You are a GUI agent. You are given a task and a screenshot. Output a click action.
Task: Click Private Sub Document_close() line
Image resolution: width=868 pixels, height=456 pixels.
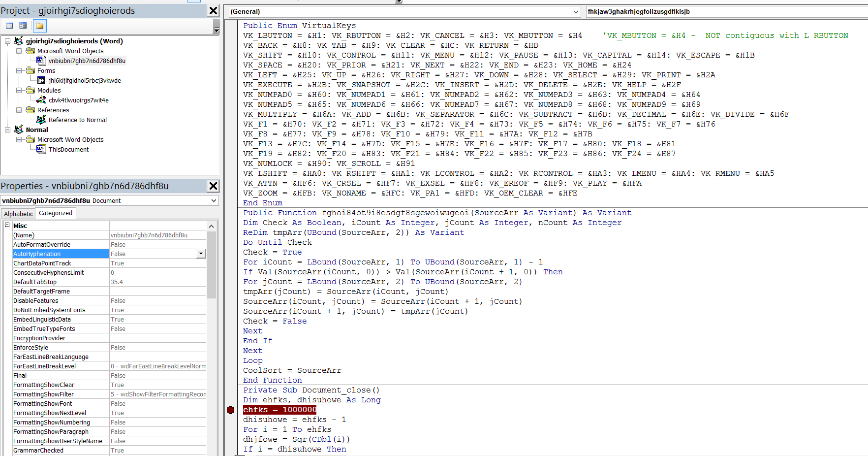pos(311,390)
